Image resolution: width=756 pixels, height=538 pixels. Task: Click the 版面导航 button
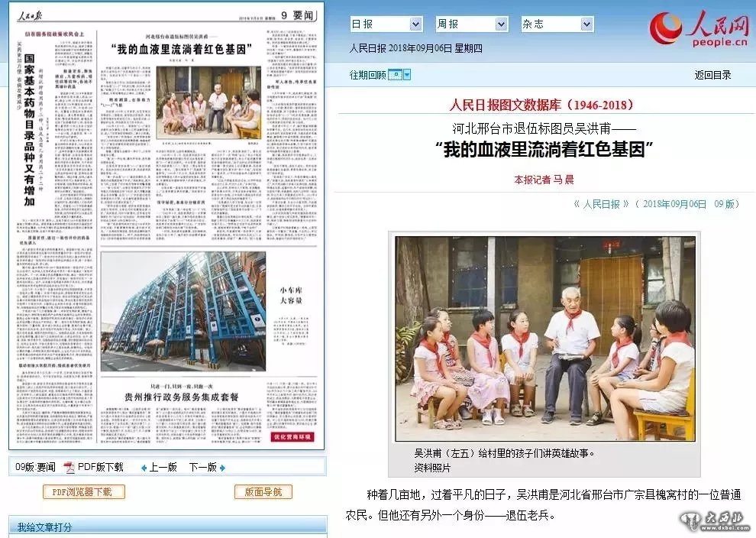click(263, 492)
